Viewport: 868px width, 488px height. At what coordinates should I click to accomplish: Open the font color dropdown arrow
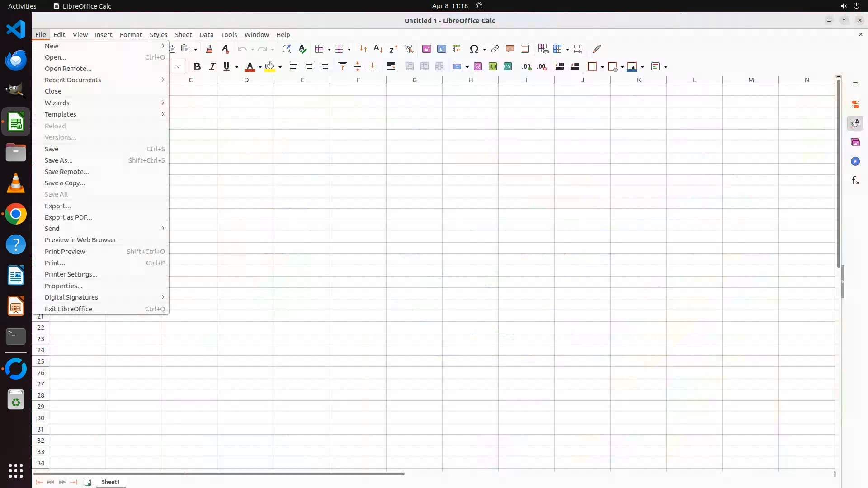pyautogui.click(x=260, y=67)
